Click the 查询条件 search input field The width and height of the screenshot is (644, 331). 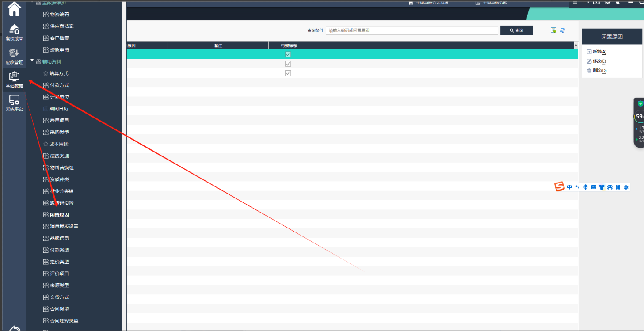click(412, 30)
